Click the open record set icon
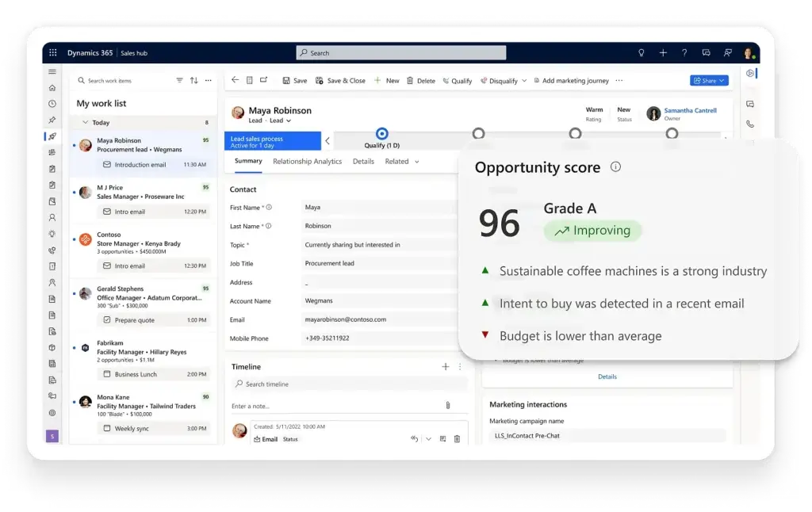Screen dimensions: 812x512 (250, 80)
